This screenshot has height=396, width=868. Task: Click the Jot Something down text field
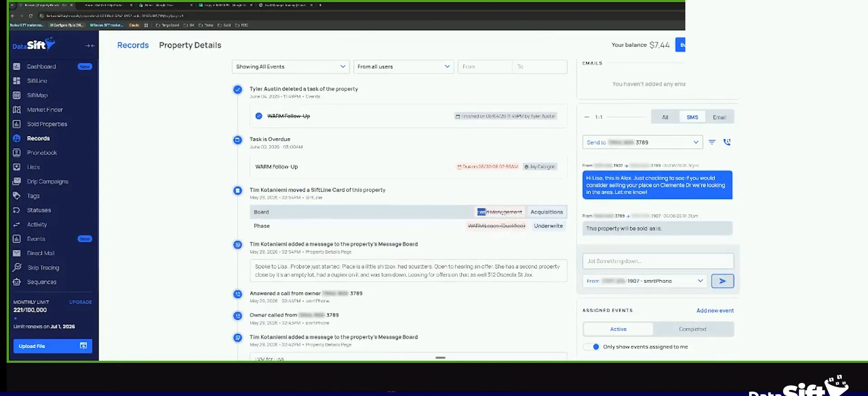pyautogui.click(x=658, y=261)
